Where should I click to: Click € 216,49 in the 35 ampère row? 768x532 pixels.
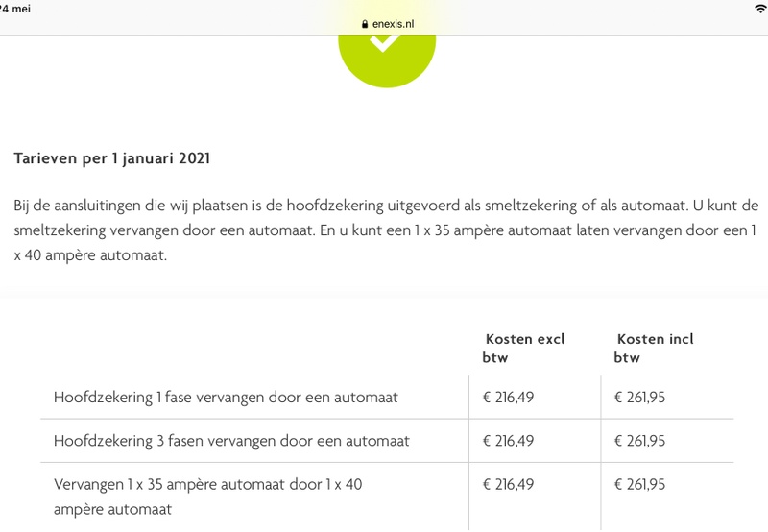pyautogui.click(x=508, y=485)
